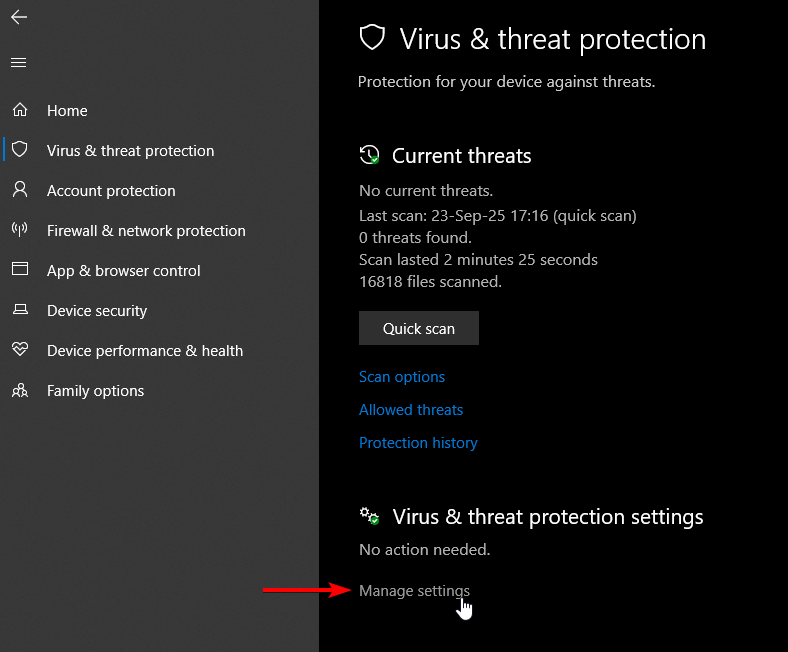Viewport: 788px width, 652px height.
Task: Click the Manage settings link
Action: click(x=414, y=591)
